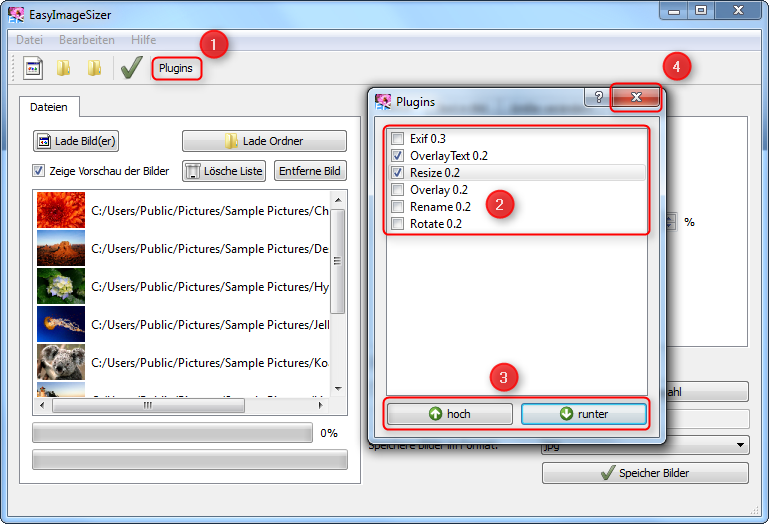This screenshot has height=524, width=769.
Task: Toggle Zeige Vorschau der Bilder checkbox
Action: click(38, 171)
